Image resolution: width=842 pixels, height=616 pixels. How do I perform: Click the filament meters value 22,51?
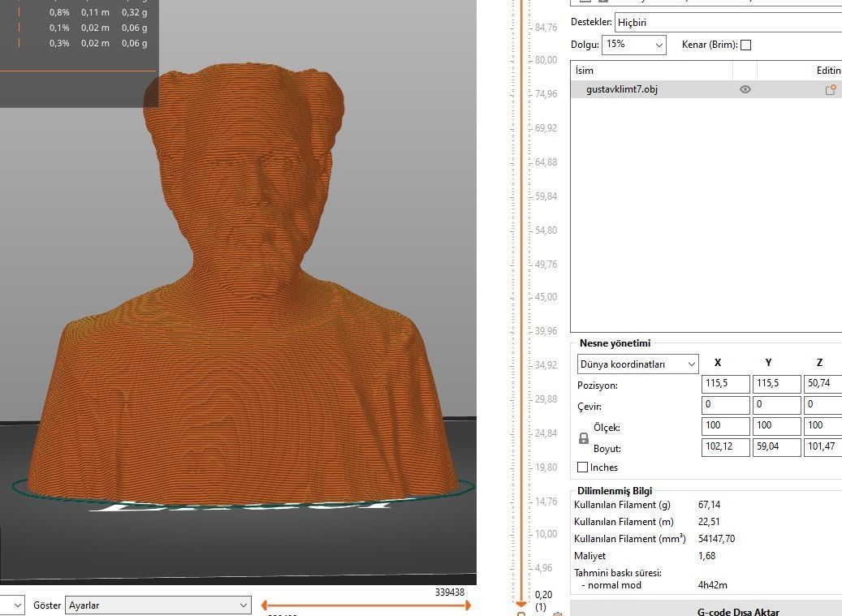click(709, 522)
